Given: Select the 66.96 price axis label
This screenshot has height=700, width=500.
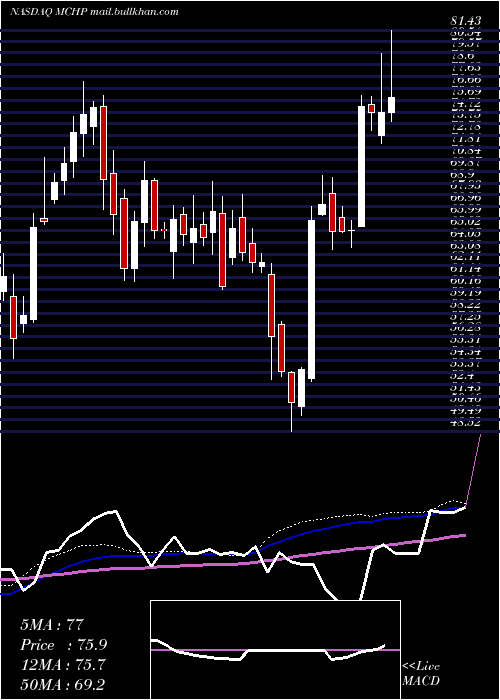Looking at the screenshot, I should click(x=466, y=198).
